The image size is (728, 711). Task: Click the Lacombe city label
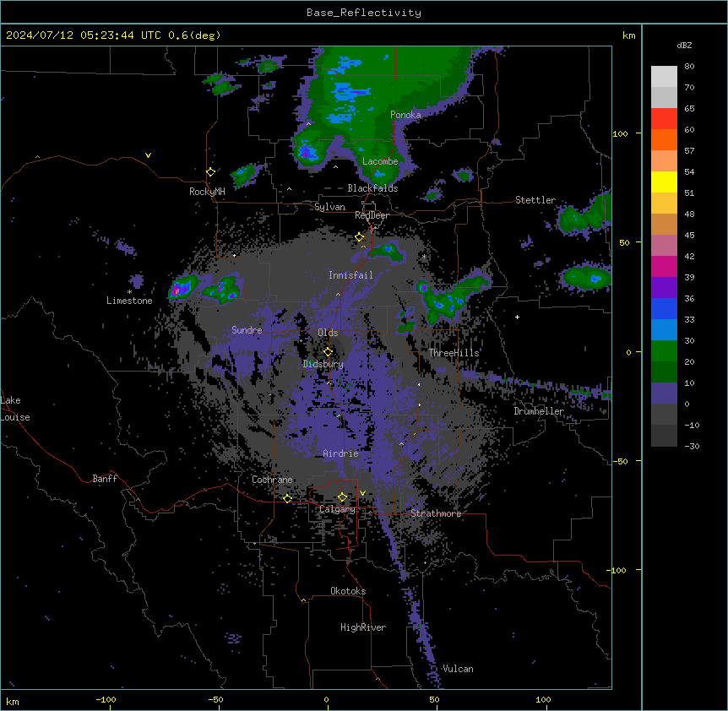[380, 161]
